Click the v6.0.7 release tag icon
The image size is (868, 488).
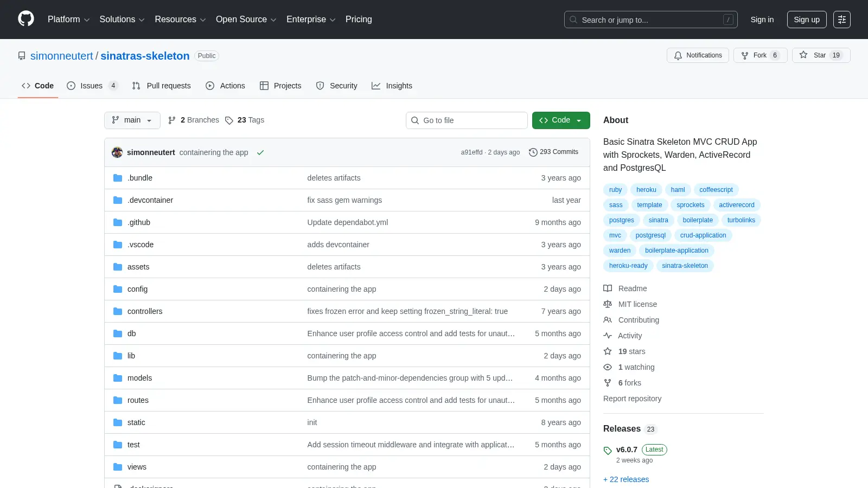608,451
